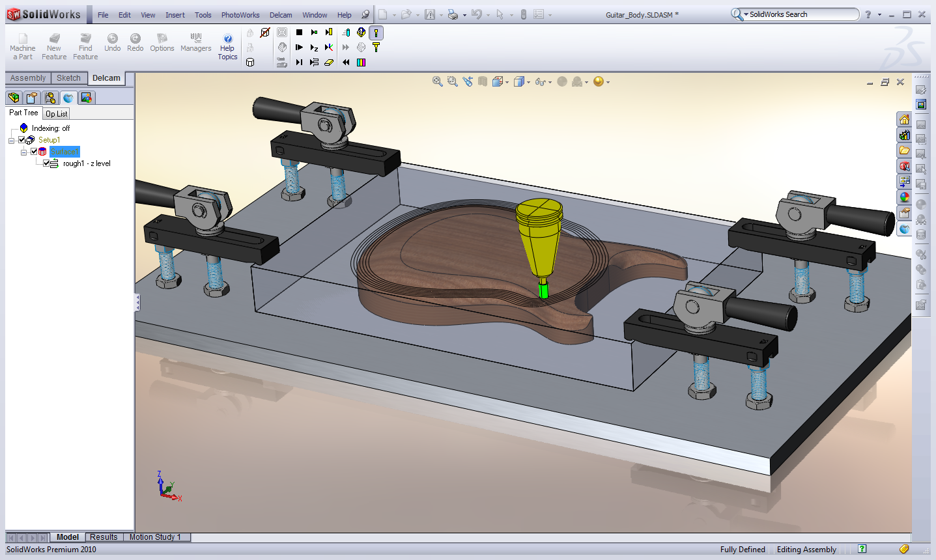Open the display style dropdown arrow
936x560 pixels.
click(528, 82)
